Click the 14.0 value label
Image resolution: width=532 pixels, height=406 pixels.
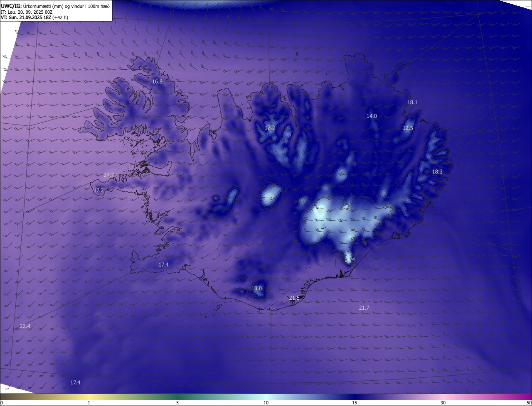[372, 116]
